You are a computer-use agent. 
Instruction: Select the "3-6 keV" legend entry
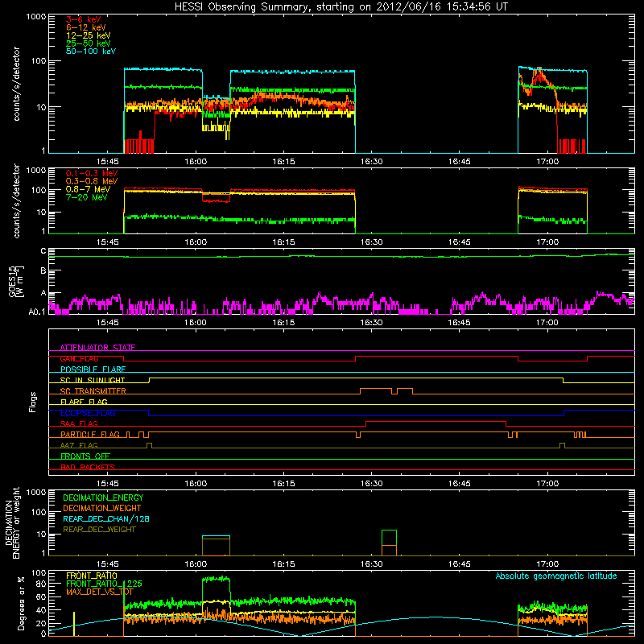tap(84, 19)
